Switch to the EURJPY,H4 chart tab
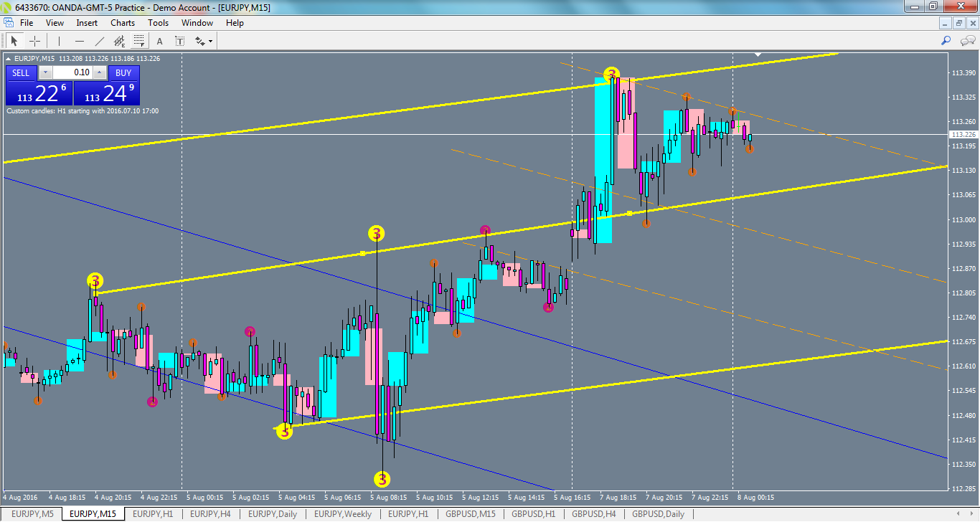 point(212,514)
